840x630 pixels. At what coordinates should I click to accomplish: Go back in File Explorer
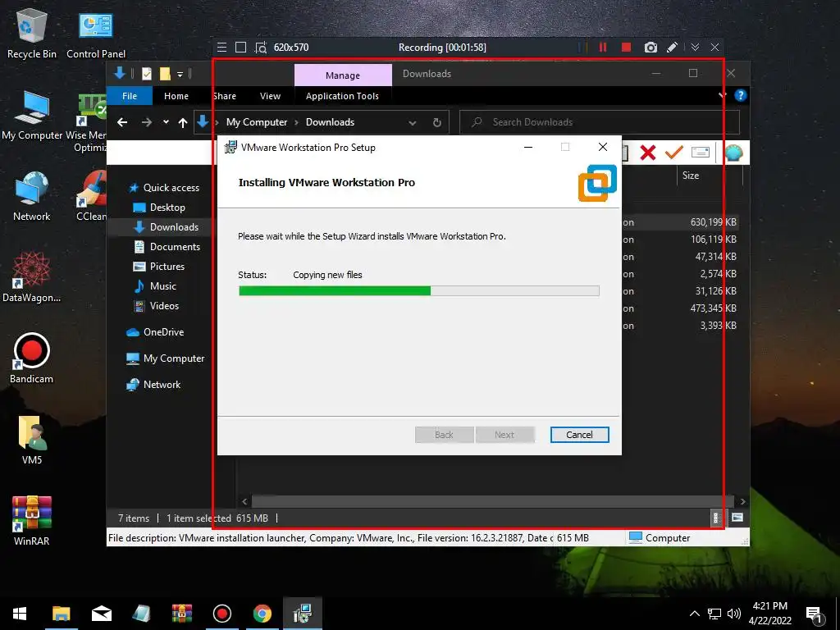click(x=122, y=122)
